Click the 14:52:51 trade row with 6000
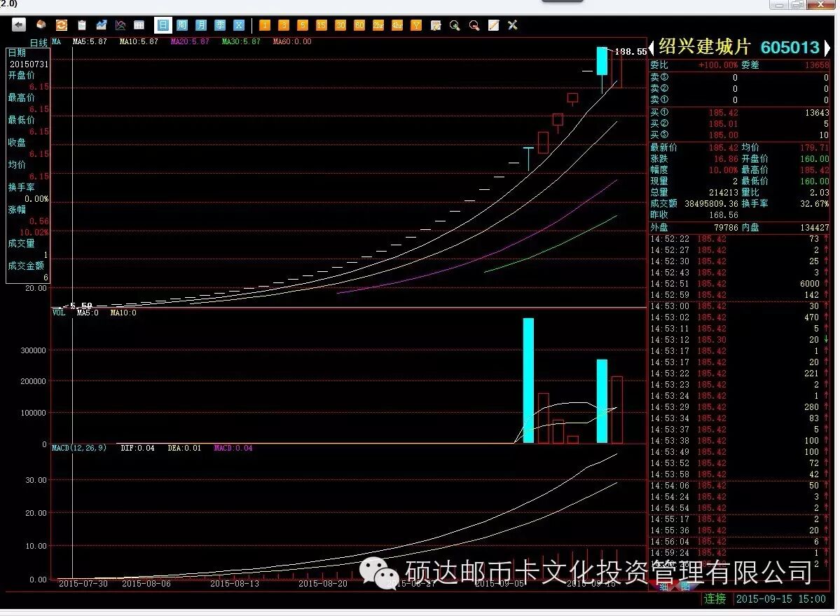Viewport: 840px width, 616px height. click(x=739, y=284)
